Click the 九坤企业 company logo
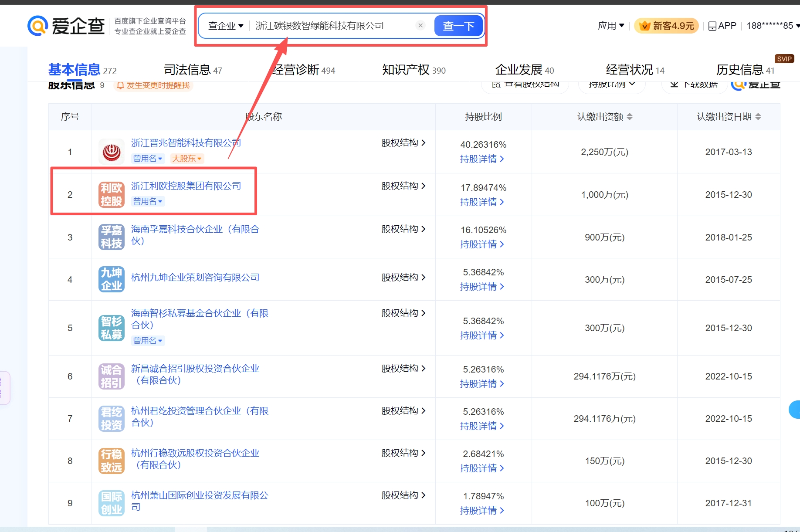This screenshot has width=800, height=532. coord(112,279)
